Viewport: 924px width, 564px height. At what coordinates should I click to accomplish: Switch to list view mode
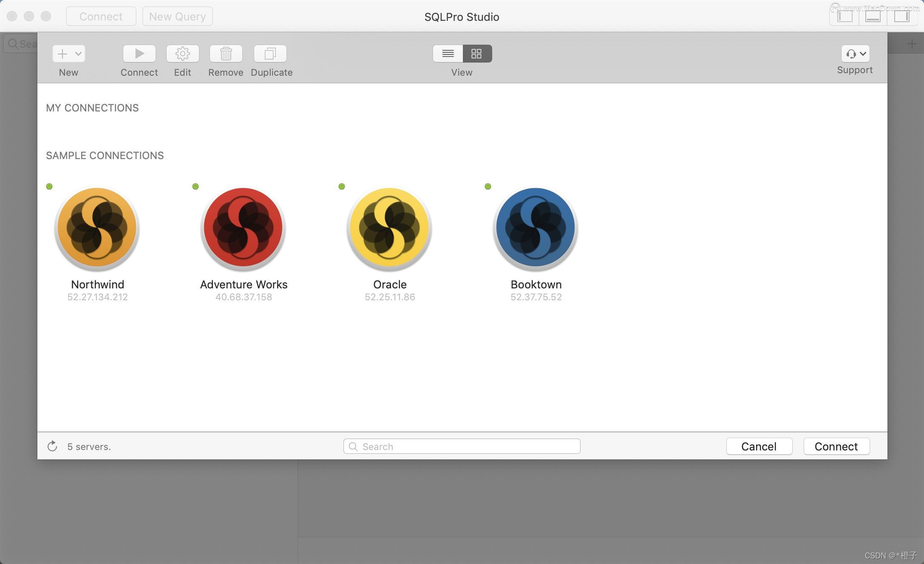pyautogui.click(x=448, y=54)
